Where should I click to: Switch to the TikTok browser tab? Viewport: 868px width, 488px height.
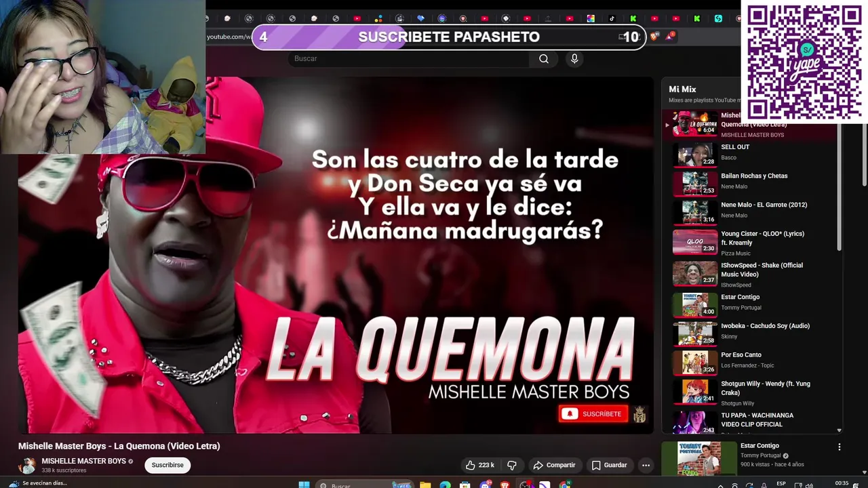[x=612, y=18]
